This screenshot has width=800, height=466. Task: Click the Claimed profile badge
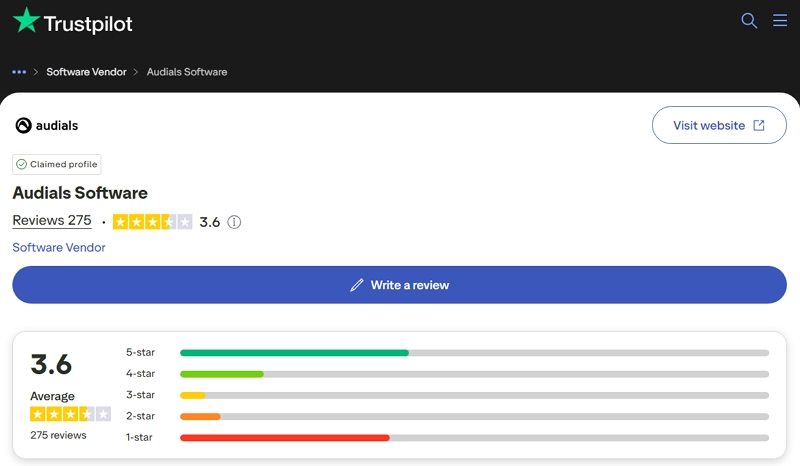tap(57, 164)
